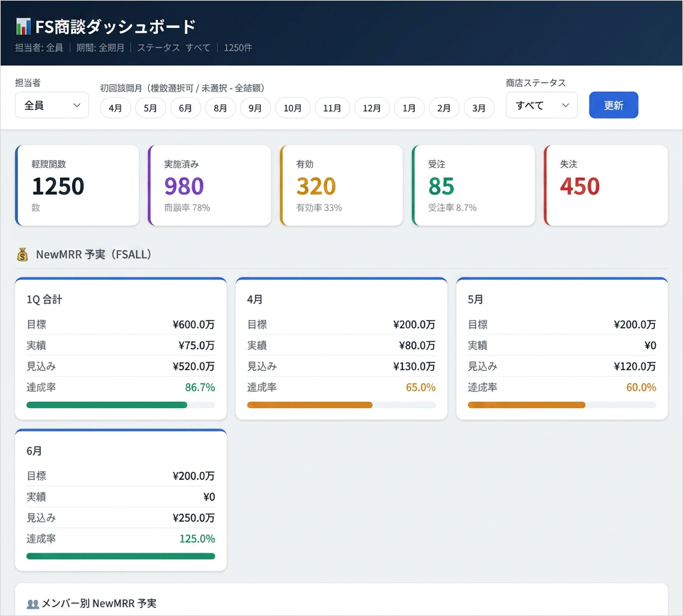Click the 期間: 全期月 header text
Image resolution: width=683 pixels, height=616 pixels.
pyautogui.click(x=100, y=48)
